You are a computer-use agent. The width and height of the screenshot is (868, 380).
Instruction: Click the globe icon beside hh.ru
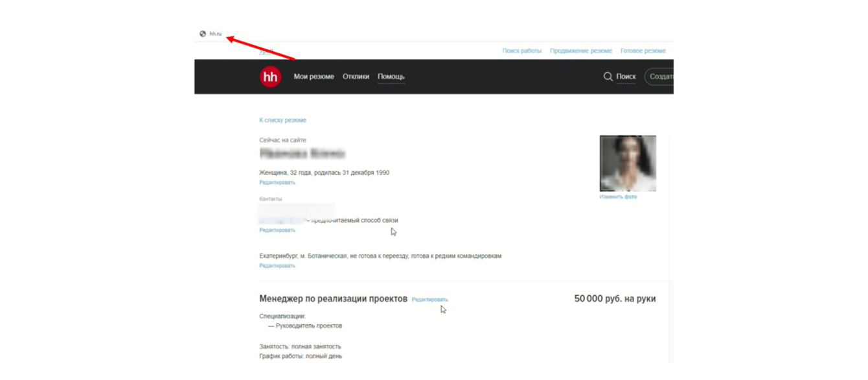coord(203,34)
